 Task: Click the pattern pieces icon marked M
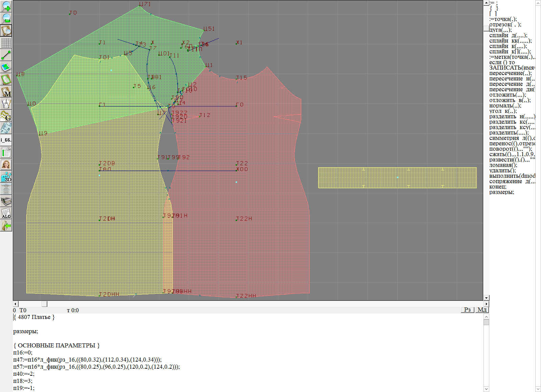tap(6, 92)
